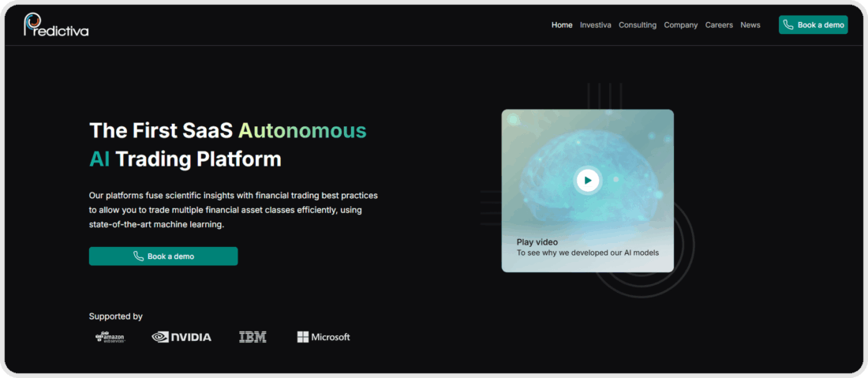Click the phone icon in hero demo button
This screenshot has width=868, height=378.
[139, 256]
